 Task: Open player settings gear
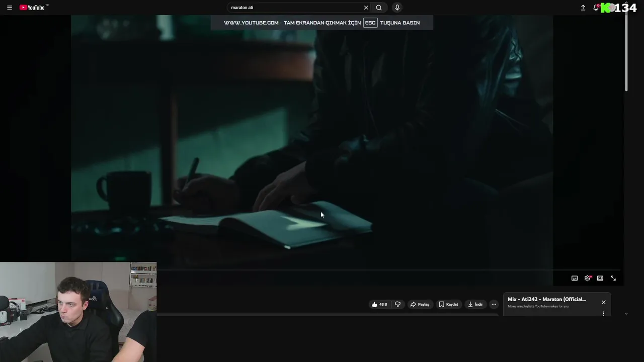587,278
